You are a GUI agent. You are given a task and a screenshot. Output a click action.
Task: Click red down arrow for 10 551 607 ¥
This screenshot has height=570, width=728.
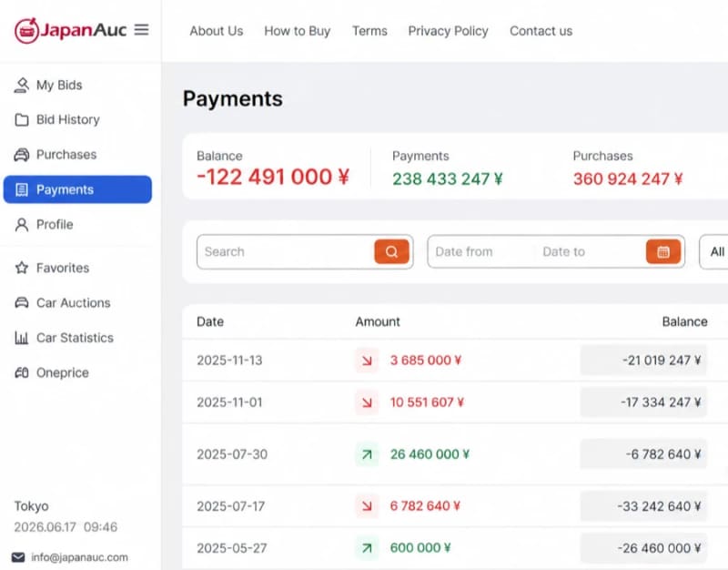367,402
